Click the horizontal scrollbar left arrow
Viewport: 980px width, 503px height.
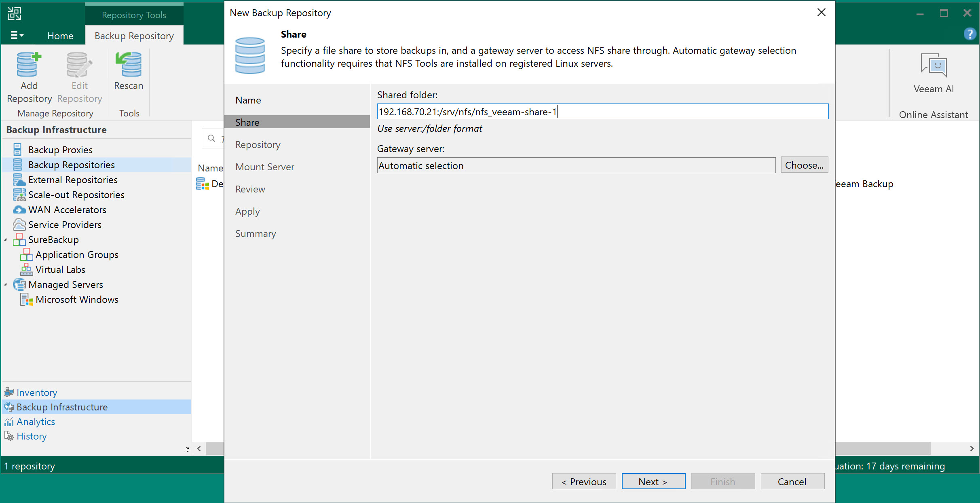pyautogui.click(x=199, y=448)
